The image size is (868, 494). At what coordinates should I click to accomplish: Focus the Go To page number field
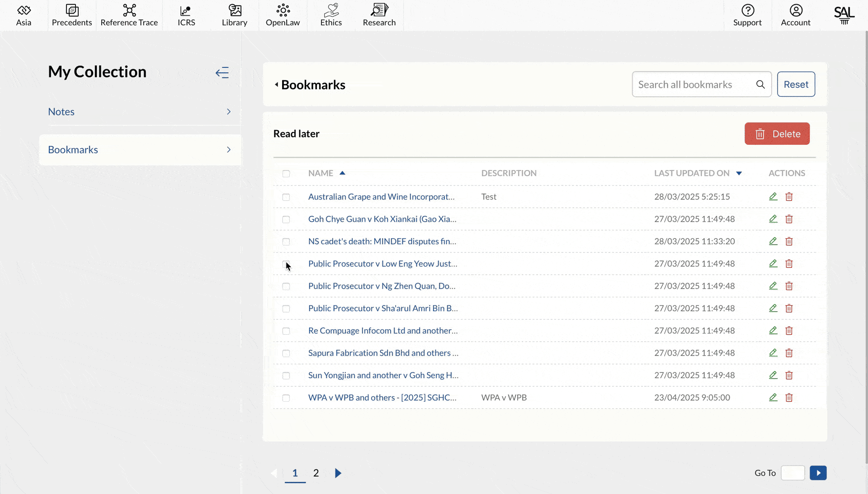pyautogui.click(x=793, y=473)
